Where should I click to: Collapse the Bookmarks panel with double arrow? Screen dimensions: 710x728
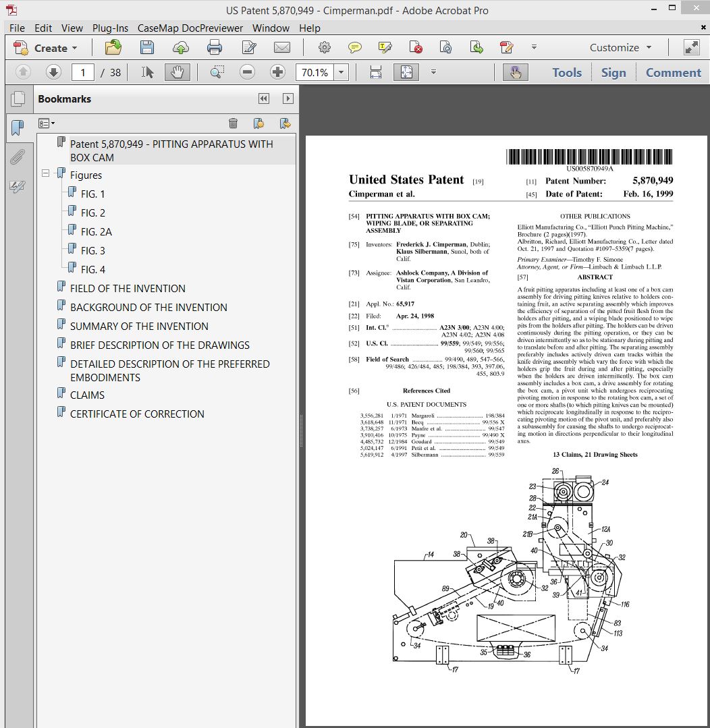pyautogui.click(x=264, y=99)
